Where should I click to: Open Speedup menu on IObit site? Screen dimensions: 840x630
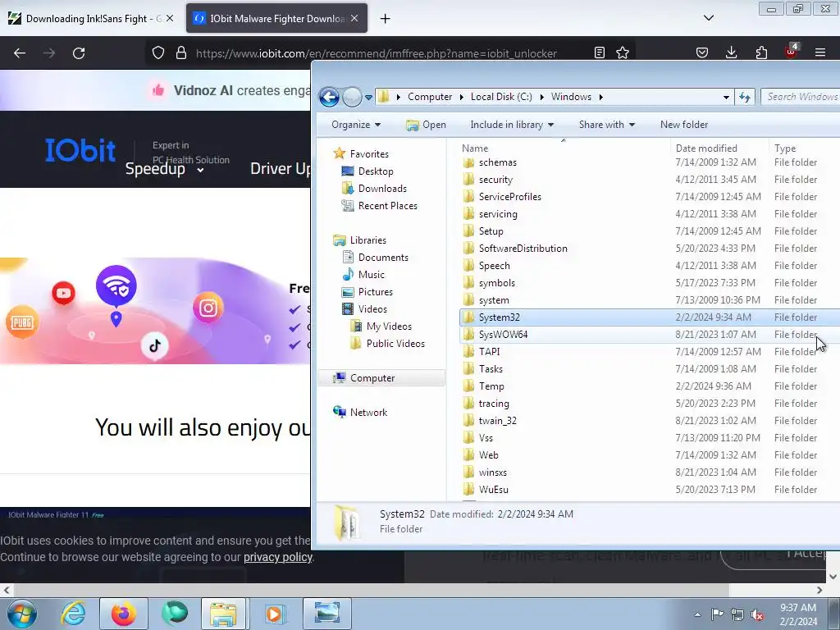point(164,169)
